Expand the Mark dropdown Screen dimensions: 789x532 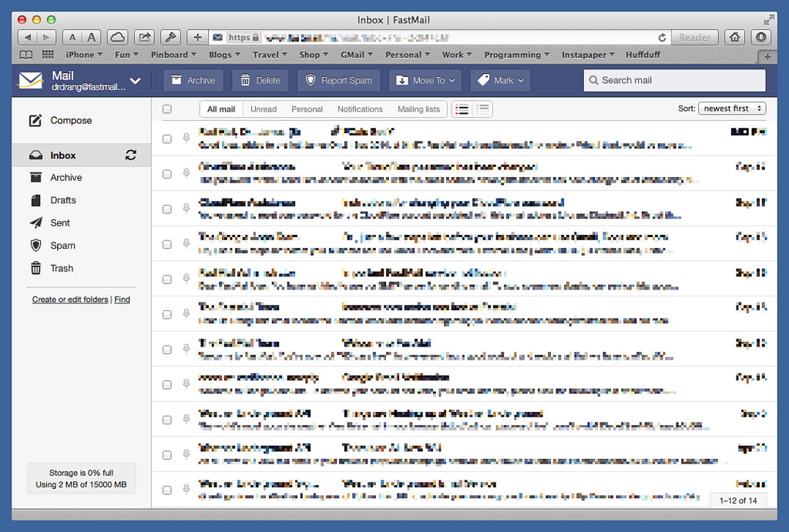(500, 80)
